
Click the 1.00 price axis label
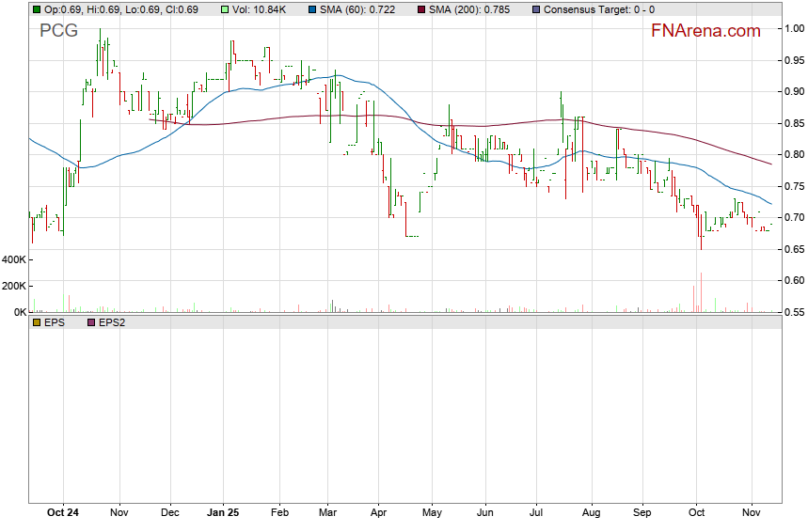click(794, 29)
